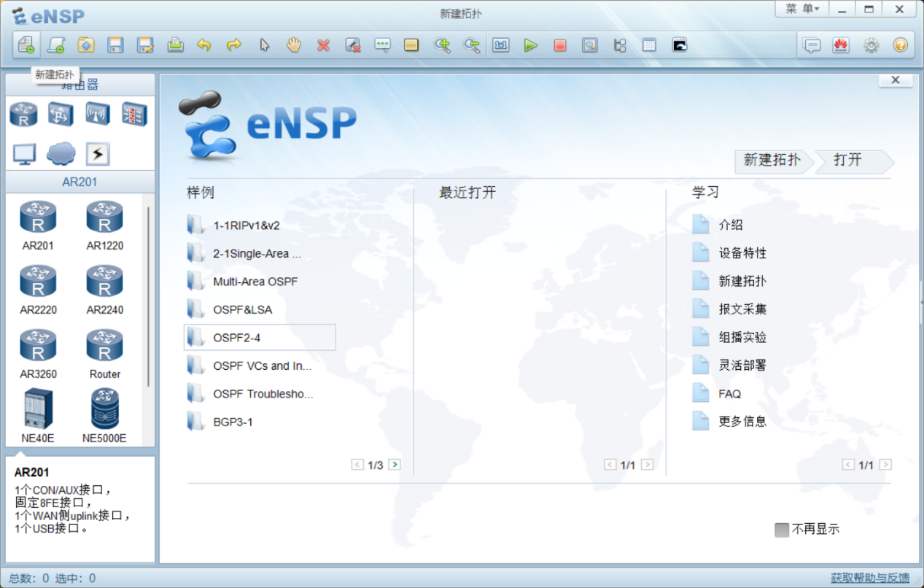The height and width of the screenshot is (588, 924).
Task: Click the delete all connections icon
Action: [x=353, y=45]
